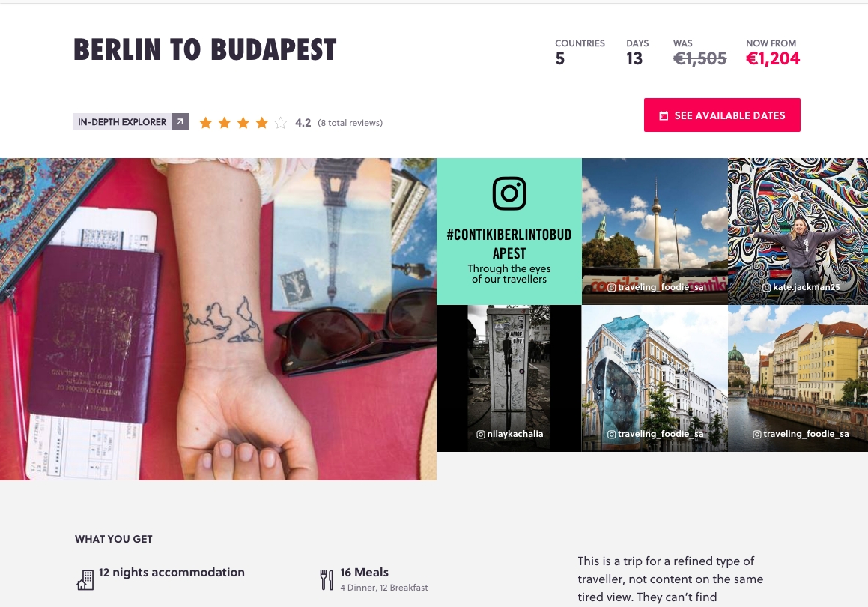Click See Available Dates button
Viewport: 868px width, 607px height.
(722, 115)
